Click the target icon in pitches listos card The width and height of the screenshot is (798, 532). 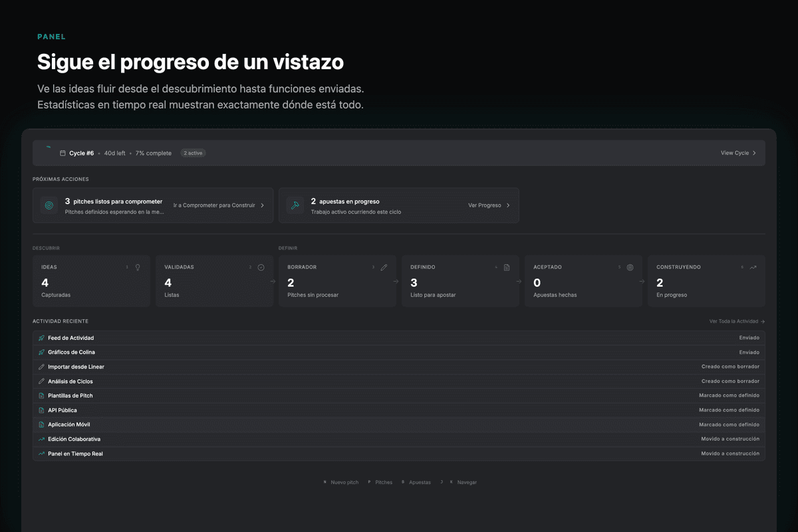tap(49, 205)
